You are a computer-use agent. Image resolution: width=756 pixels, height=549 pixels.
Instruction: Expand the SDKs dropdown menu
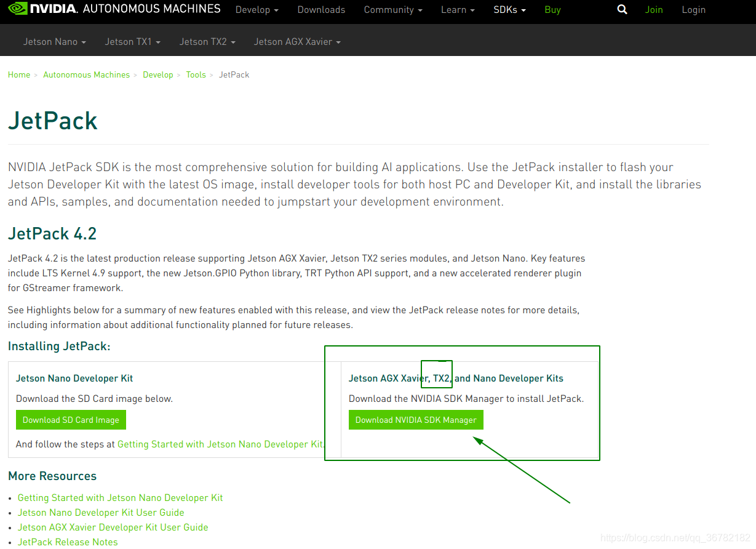(x=509, y=10)
